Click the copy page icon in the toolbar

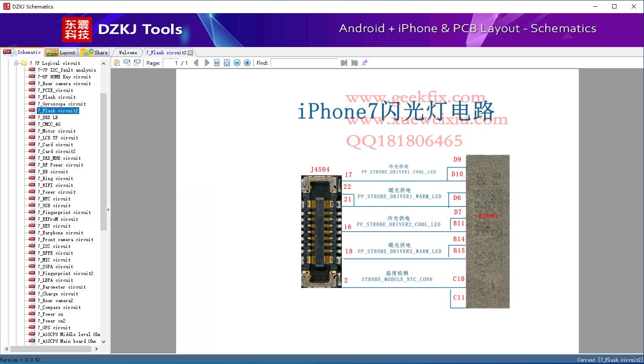tap(117, 63)
